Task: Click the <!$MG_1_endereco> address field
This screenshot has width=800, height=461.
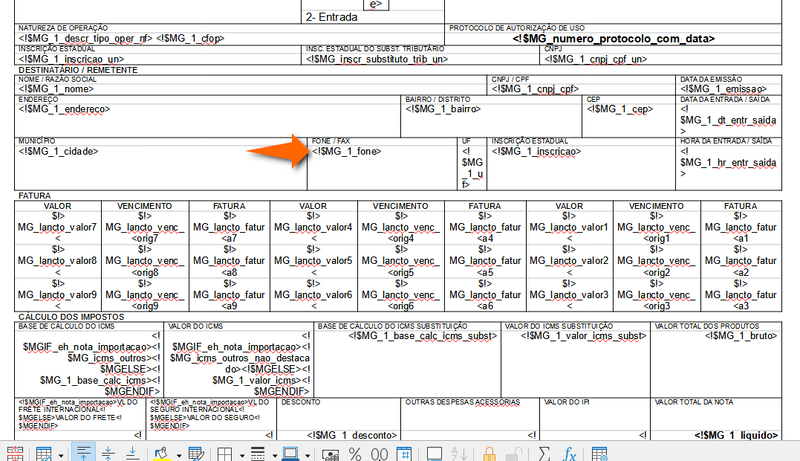Action: point(64,109)
